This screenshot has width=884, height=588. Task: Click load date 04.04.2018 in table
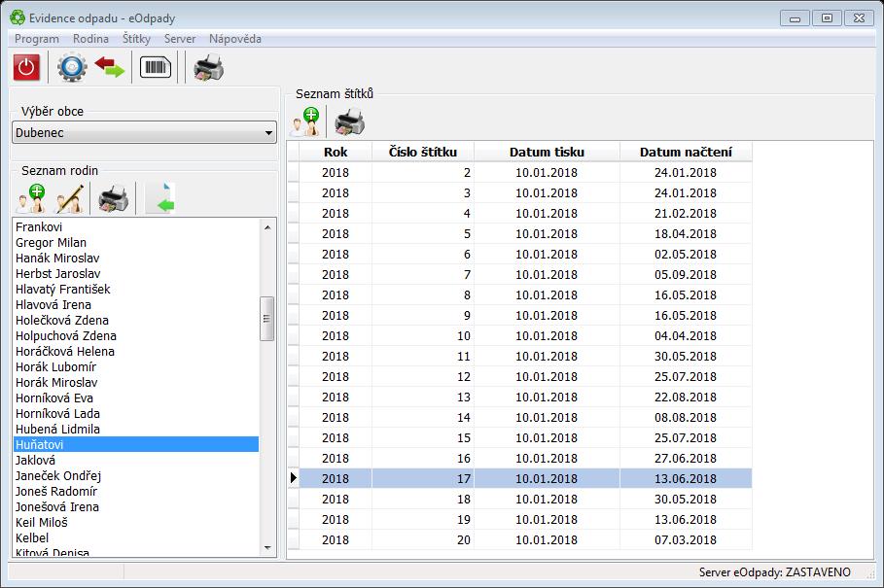[687, 335]
